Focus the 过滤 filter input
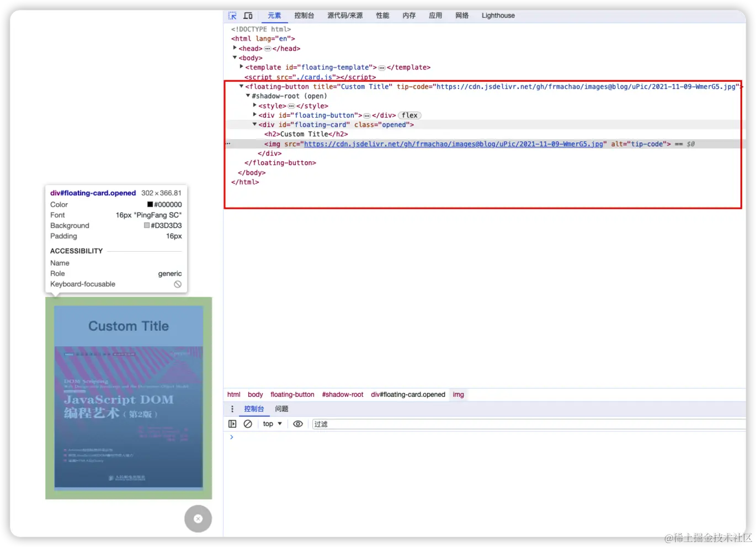 pyautogui.click(x=529, y=424)
